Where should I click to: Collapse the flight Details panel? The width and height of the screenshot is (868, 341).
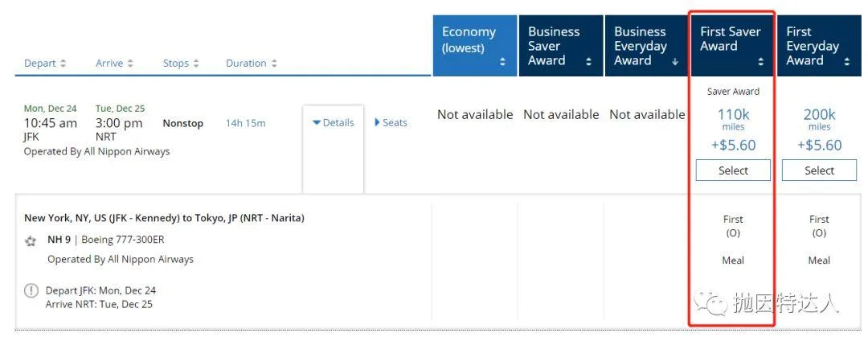point(334,123)
